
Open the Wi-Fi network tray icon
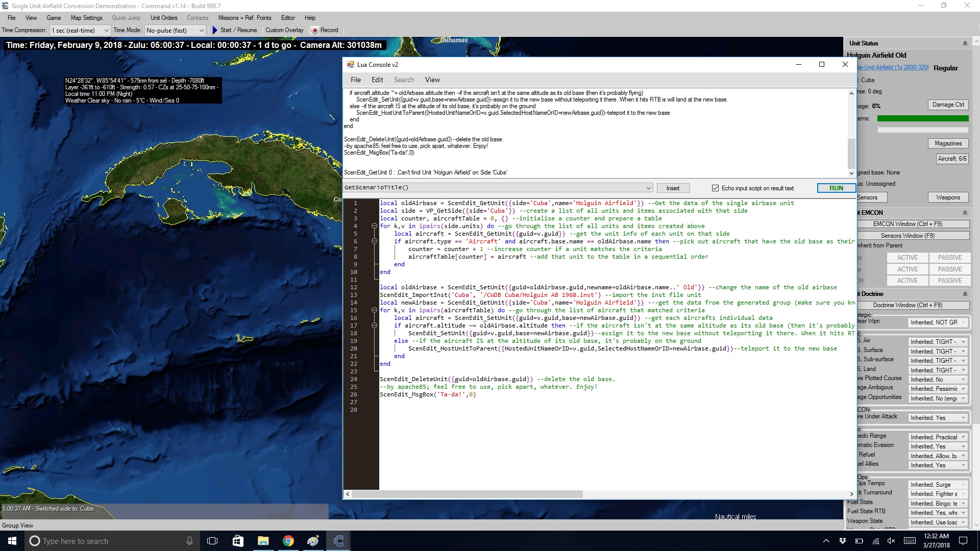pos(875,541)
